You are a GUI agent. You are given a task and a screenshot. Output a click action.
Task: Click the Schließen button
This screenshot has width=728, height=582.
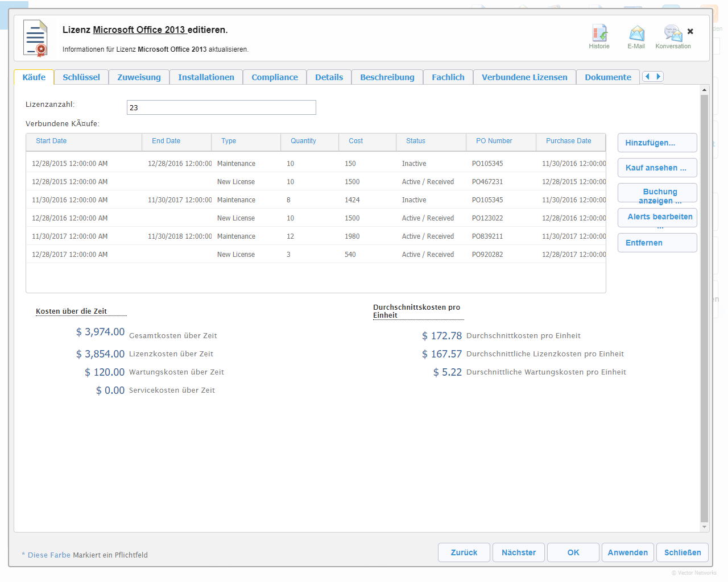coord(682,552)
